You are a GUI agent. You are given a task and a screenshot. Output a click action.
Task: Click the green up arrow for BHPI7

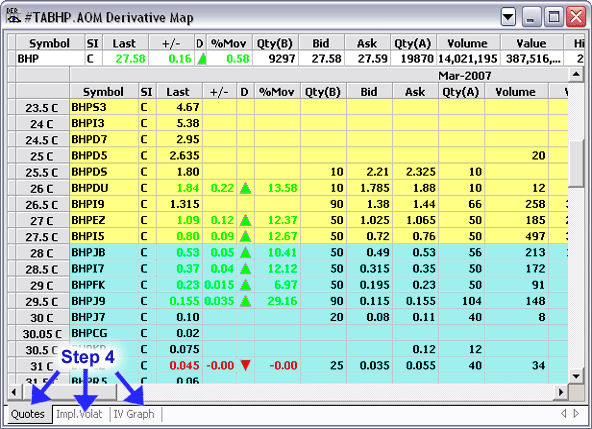pyautogui.click(x=245, y=269)
